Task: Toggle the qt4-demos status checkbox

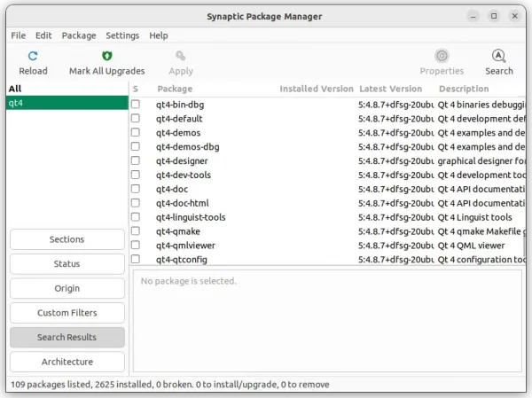Action: [x=136, y=132]
